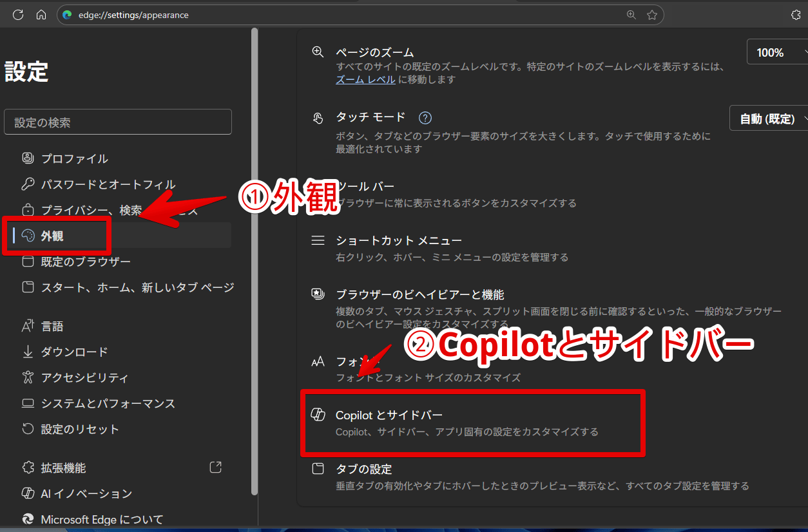Click the lock icon for プライバシー、検索
This screenshot has height=532, width=808.
(28, 210)
